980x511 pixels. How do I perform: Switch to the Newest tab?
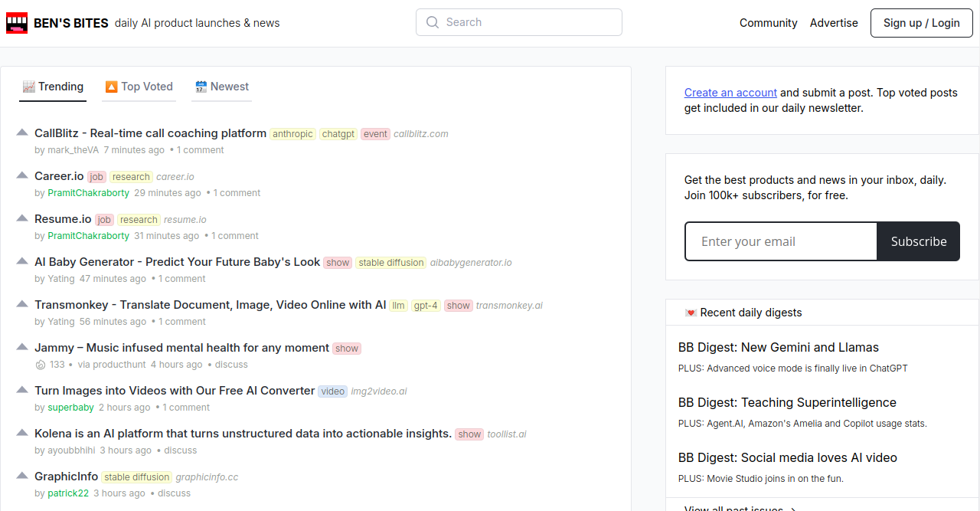click(x=222, y=87)
